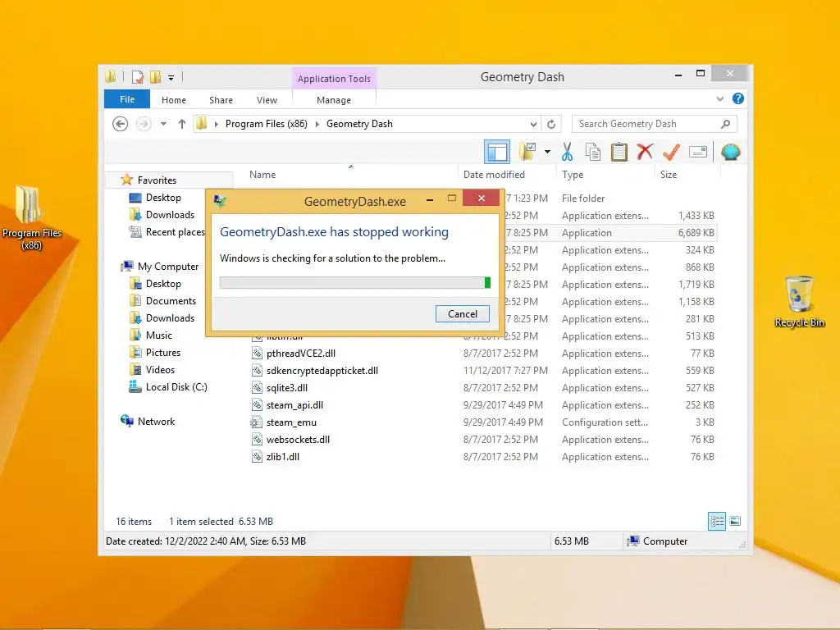Click the Refresh address bar button
The width and height of the screenshot is (840, 630).
click(551, 124)
